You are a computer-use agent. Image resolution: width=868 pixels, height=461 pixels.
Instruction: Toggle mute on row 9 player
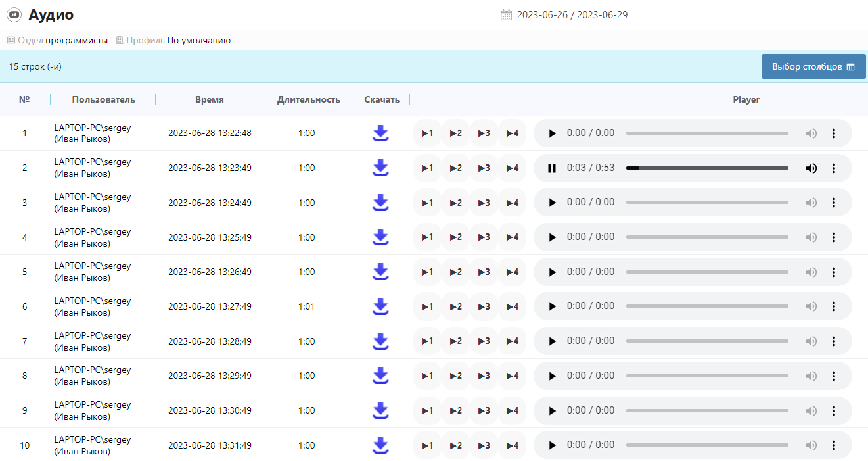pyautogui.click(x=811, y=411)
